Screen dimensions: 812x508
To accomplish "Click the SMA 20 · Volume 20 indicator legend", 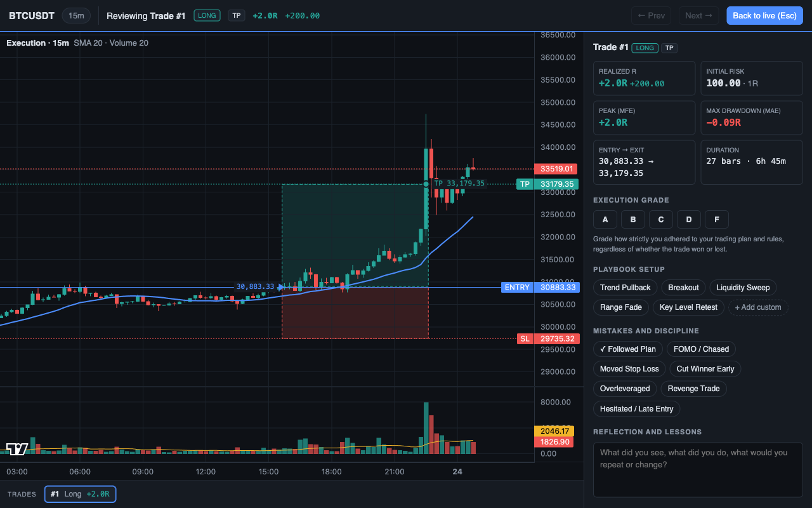I will pos(111,43).
